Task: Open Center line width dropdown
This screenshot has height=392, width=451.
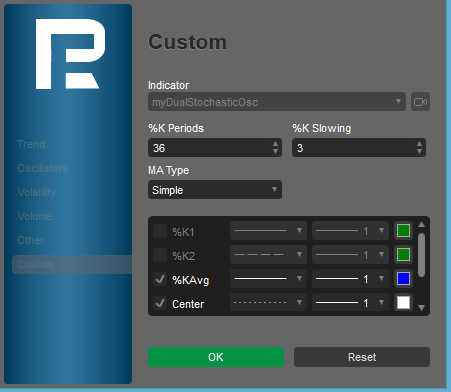Action: 350,303
